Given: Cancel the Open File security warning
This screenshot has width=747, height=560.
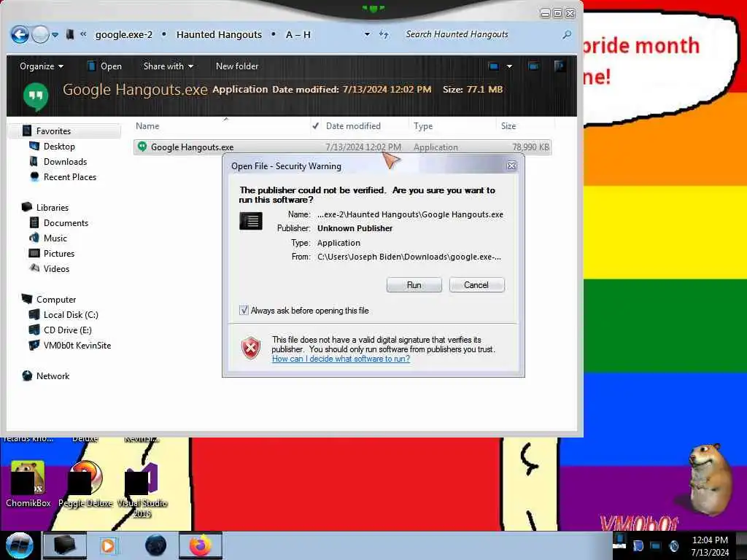Looking at the screenshot, I should 476,285.
